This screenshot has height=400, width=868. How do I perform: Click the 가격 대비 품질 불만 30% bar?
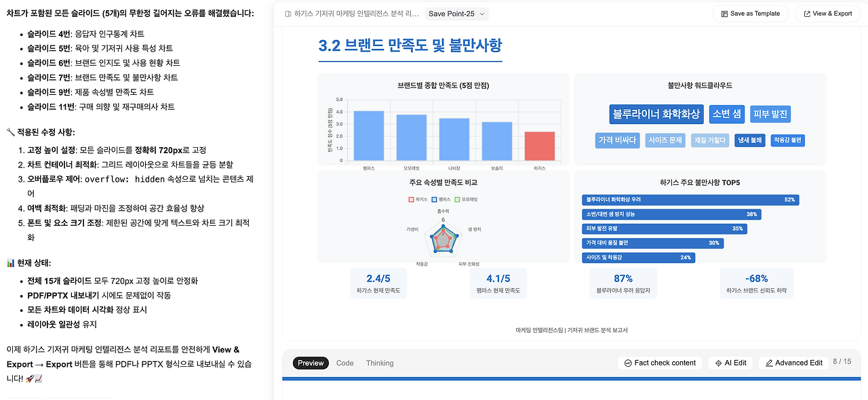click(652, 243)
